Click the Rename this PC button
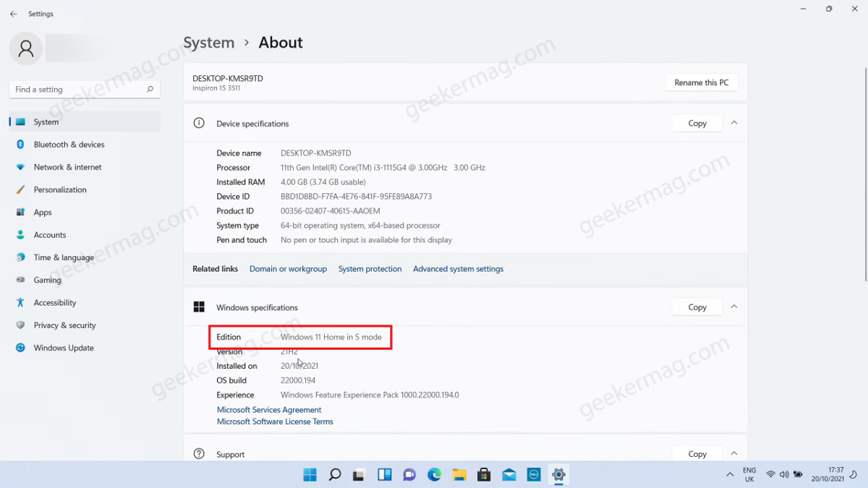This screenshot has height=488, width=868. pos(701,82)
